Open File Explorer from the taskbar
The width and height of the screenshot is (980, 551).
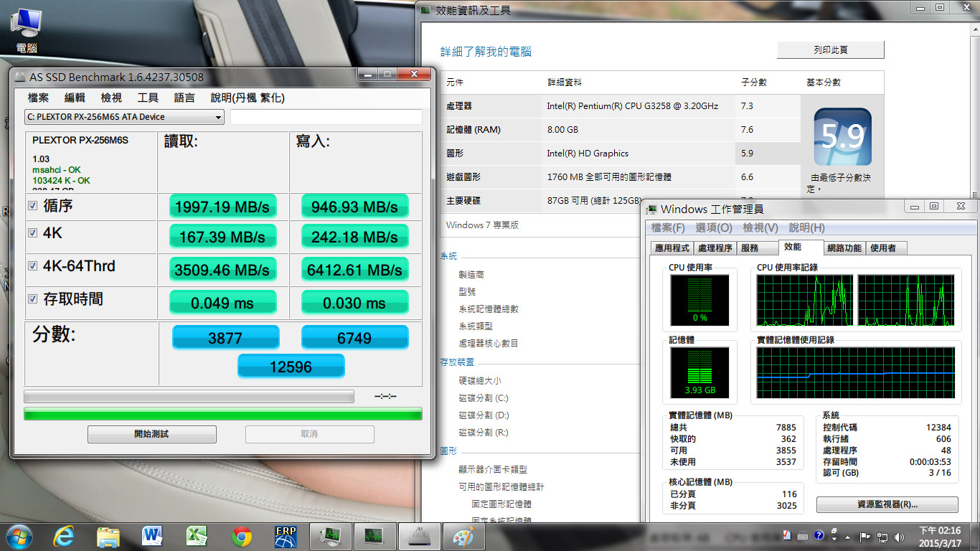(108, 536)
